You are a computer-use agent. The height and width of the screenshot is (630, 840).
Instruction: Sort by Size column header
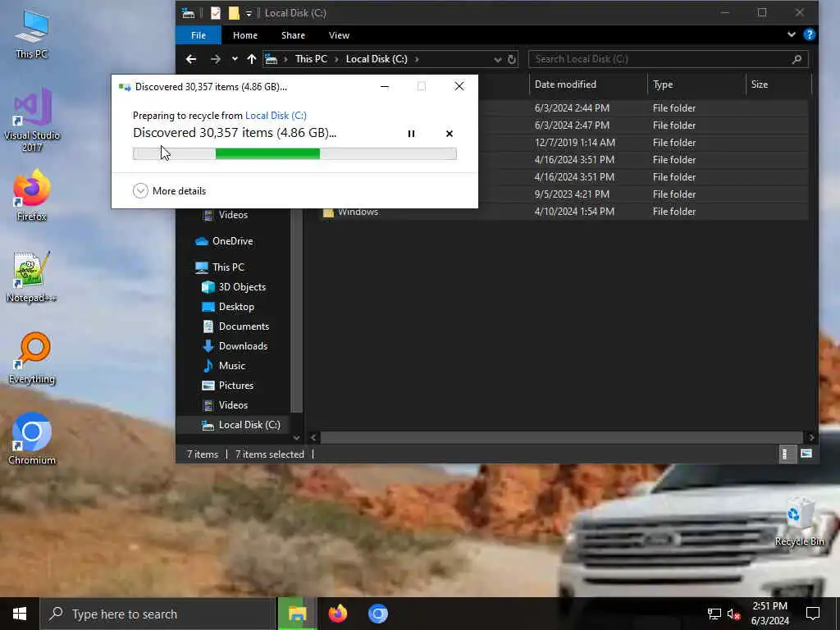tap(778, 84)
